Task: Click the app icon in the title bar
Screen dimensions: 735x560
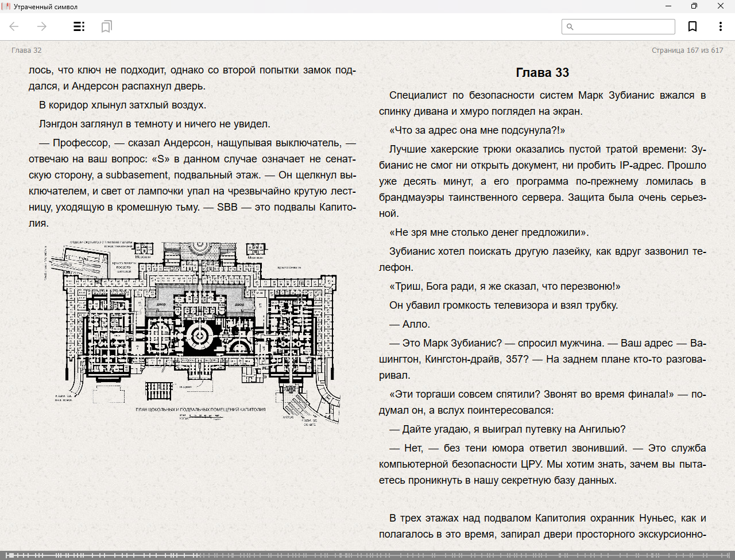Action: pos(6,6)
